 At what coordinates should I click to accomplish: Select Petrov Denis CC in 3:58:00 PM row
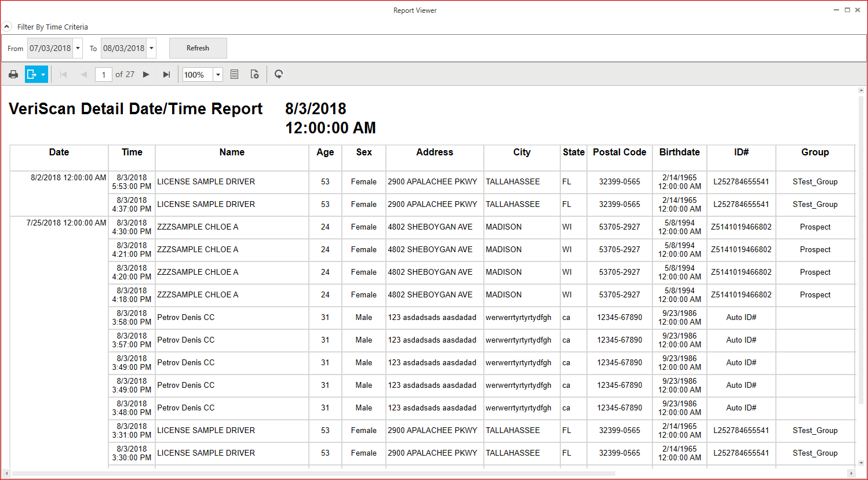coord(186,317)
